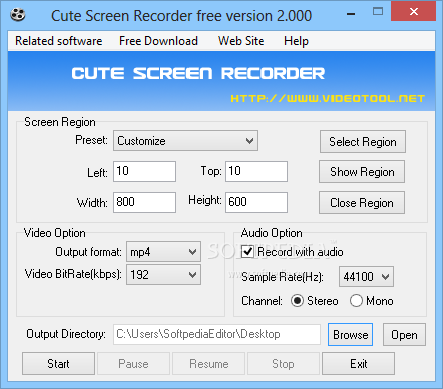Click the disabled Pause button

click(133, 364)
